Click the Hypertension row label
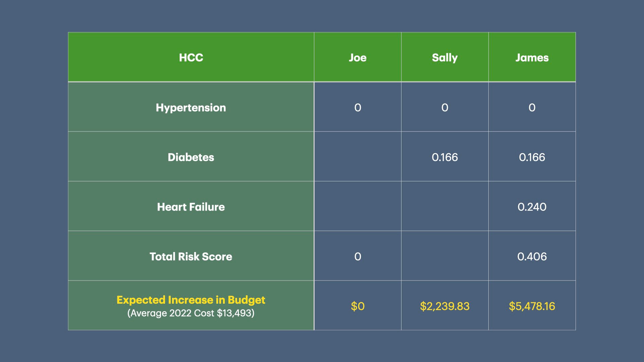 (191, 108)
